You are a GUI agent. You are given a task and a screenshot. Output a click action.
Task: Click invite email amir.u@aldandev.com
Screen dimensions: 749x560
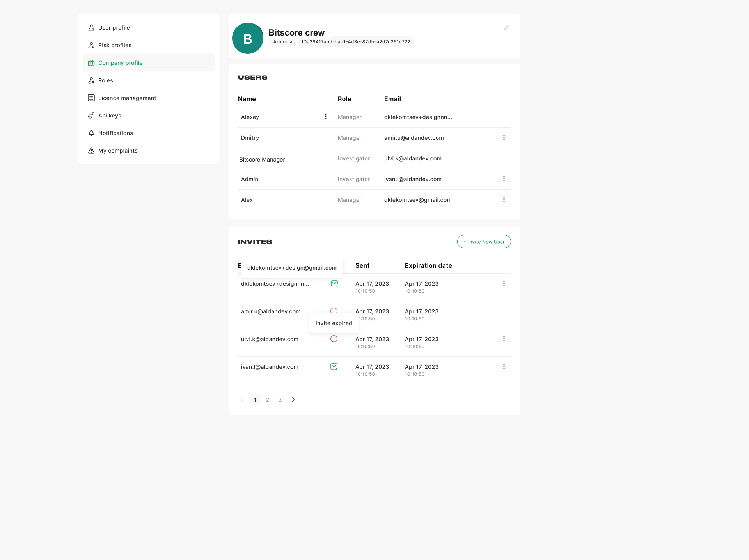271,311
